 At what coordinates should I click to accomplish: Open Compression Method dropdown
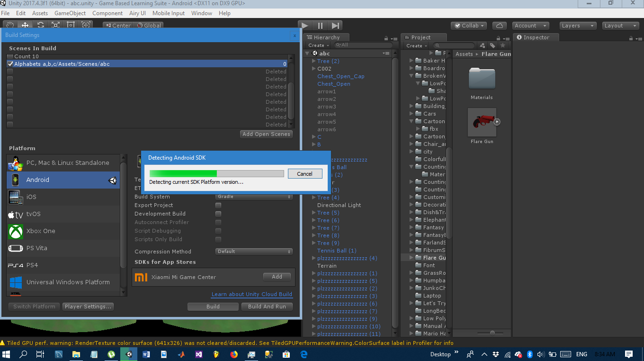(x=254, y=252)
